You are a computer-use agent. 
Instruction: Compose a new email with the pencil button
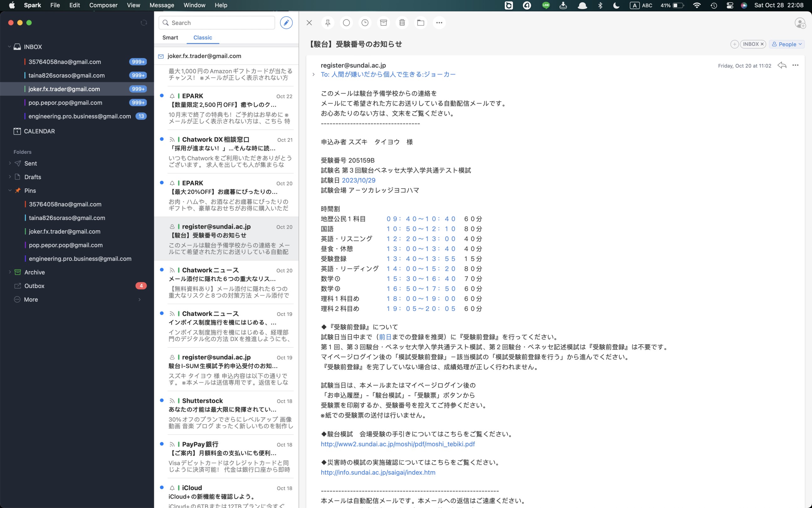click(x=286, y=23)
